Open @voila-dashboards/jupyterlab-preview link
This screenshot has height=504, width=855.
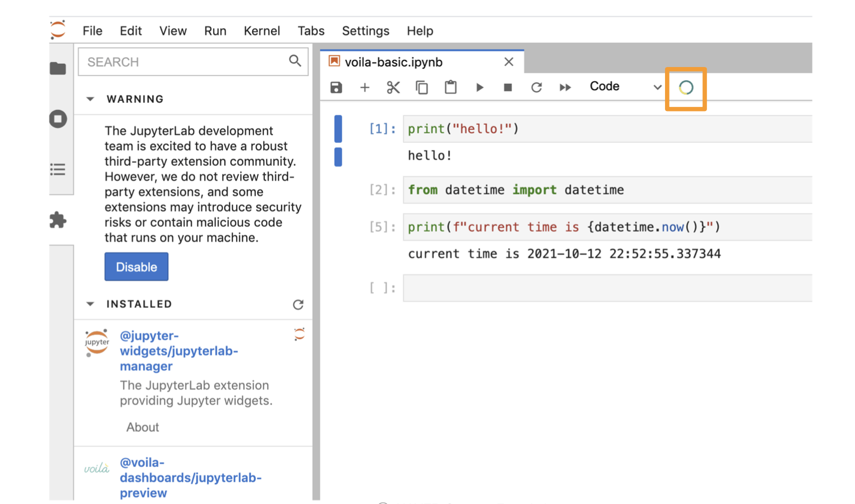[x=190, y=477]
